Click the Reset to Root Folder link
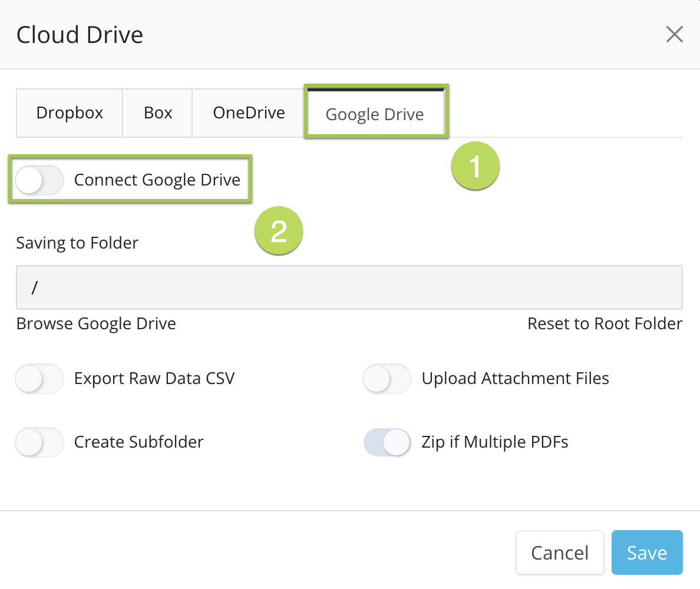700x589 pixels. 605,324
